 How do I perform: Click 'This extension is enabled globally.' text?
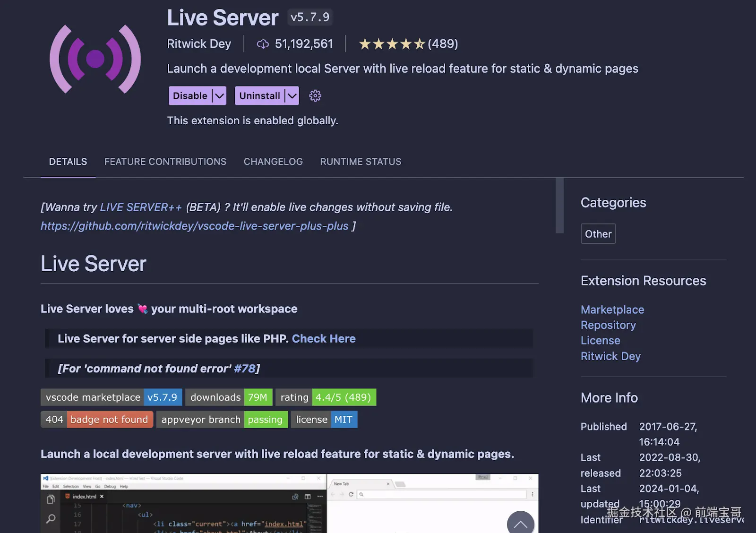tap(253, 121)
